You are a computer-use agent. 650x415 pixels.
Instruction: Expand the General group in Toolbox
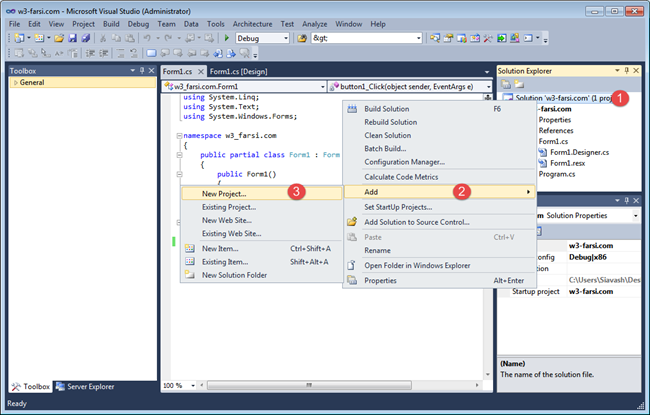(16, 83)
